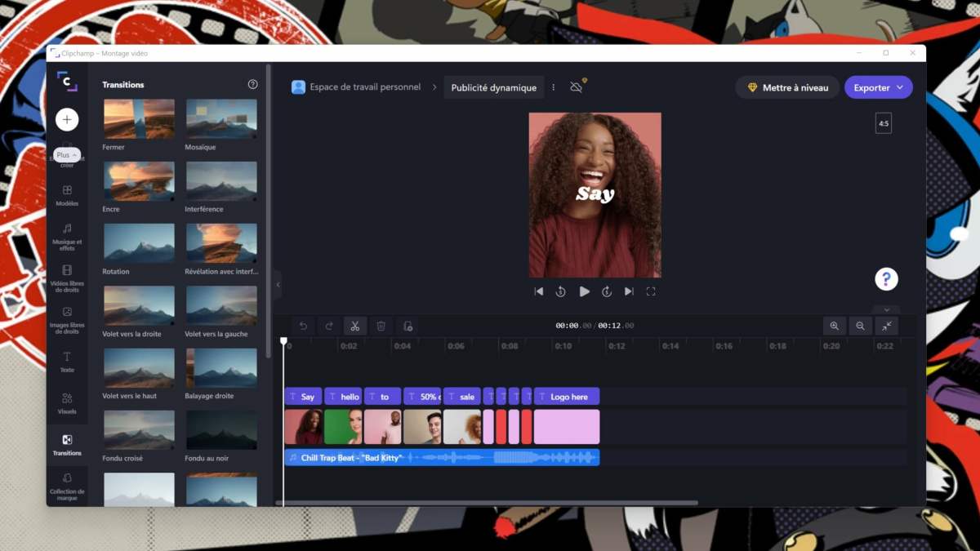Open the three-dot menu beside project title

point(554,87)
